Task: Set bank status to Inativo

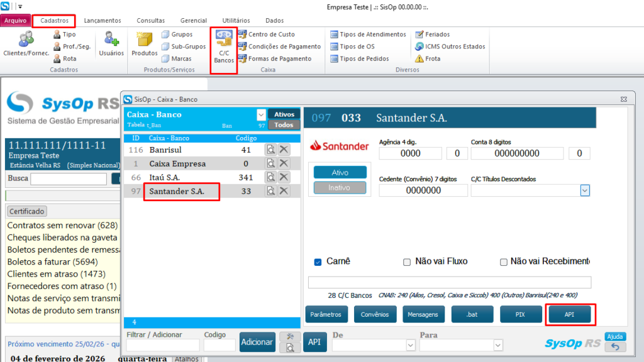Action: tap(340, 187)
